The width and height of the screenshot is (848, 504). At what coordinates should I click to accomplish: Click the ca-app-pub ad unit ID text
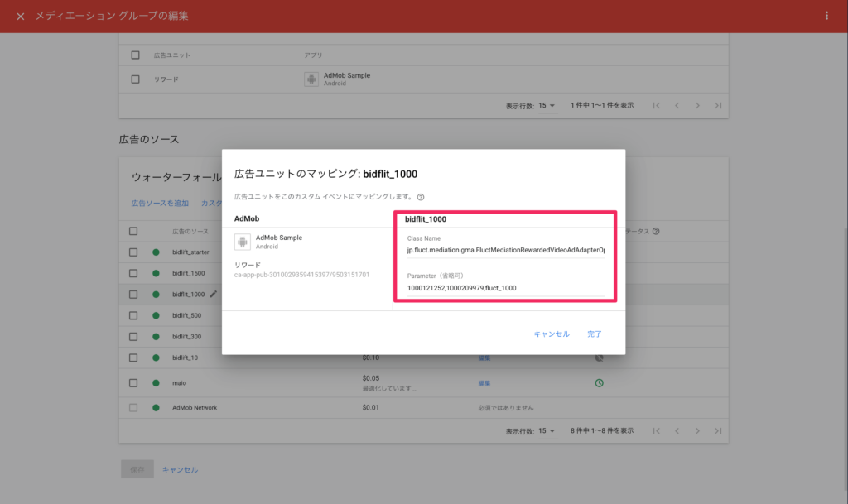click(301, 275)
